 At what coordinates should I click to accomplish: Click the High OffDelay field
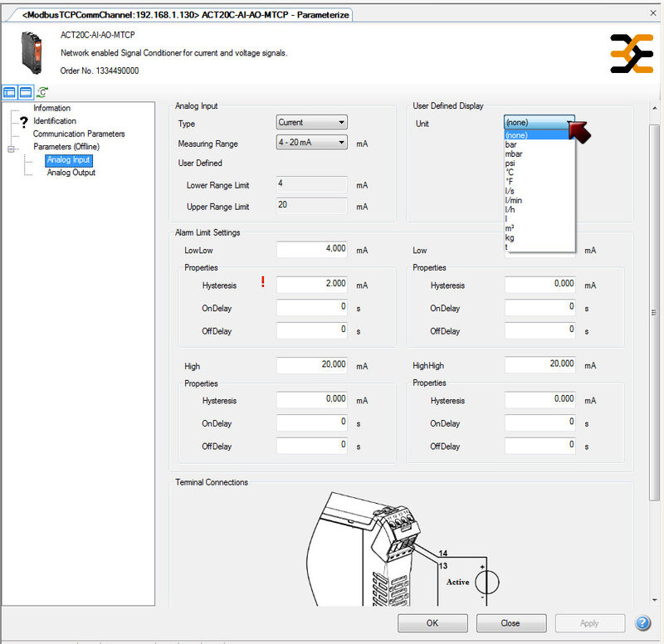point(312,446)
